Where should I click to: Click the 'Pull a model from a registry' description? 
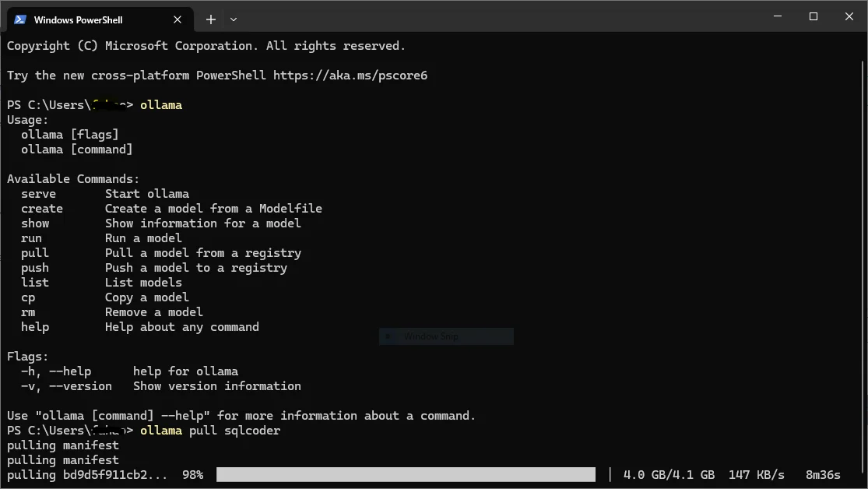(202, 253)
